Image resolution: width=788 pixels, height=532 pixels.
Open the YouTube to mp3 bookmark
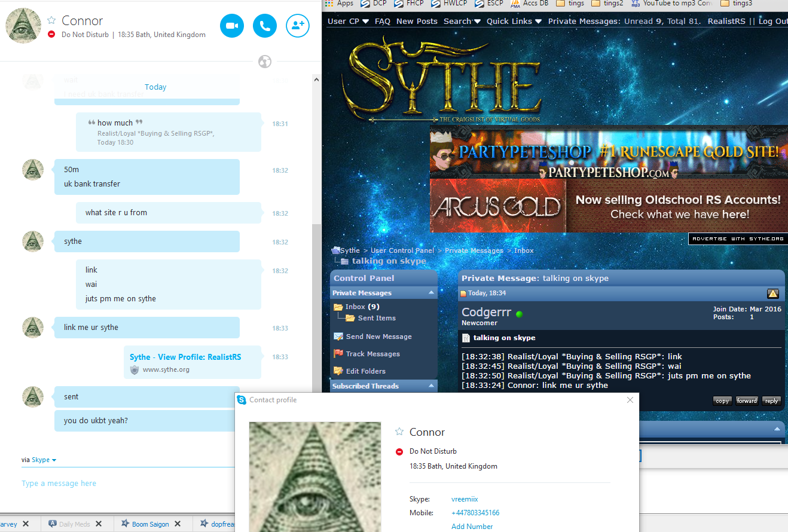pyautogui.click(x=672, y=3)
